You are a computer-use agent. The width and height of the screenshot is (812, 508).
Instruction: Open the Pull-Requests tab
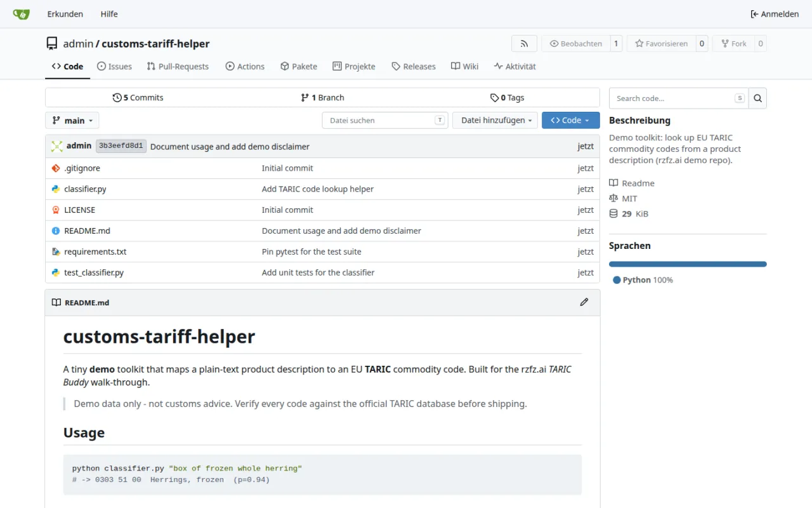178,66
